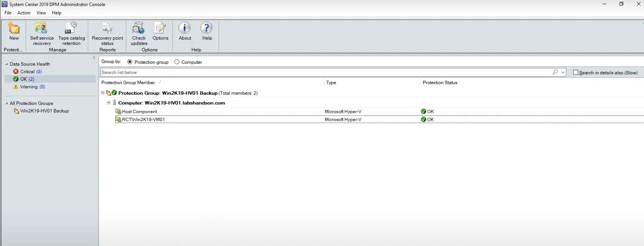The height and width of the screenshot is (246, 644).
Task: Open the search box dropdown arrow
Action: 563,72
